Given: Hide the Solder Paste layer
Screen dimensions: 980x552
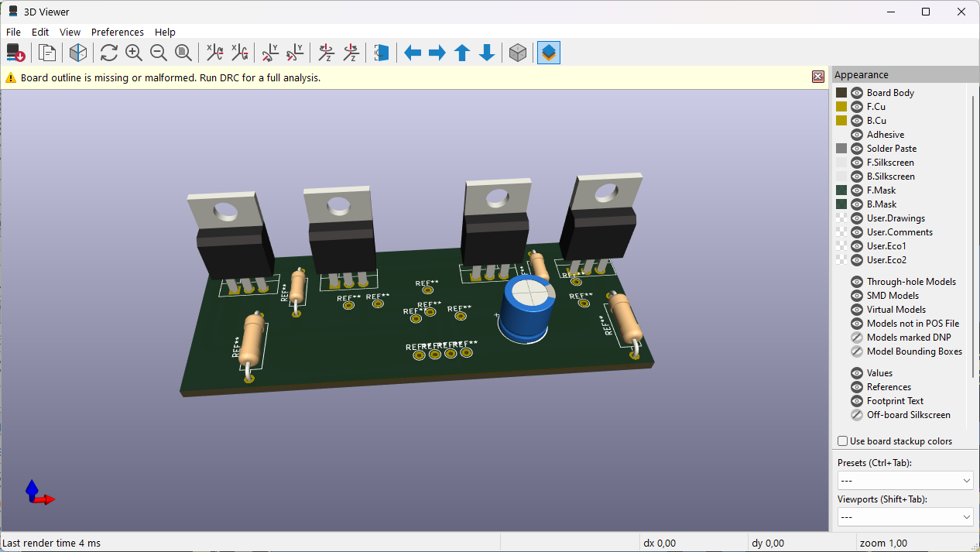Looking at the screenshot, I should (857, 149).
